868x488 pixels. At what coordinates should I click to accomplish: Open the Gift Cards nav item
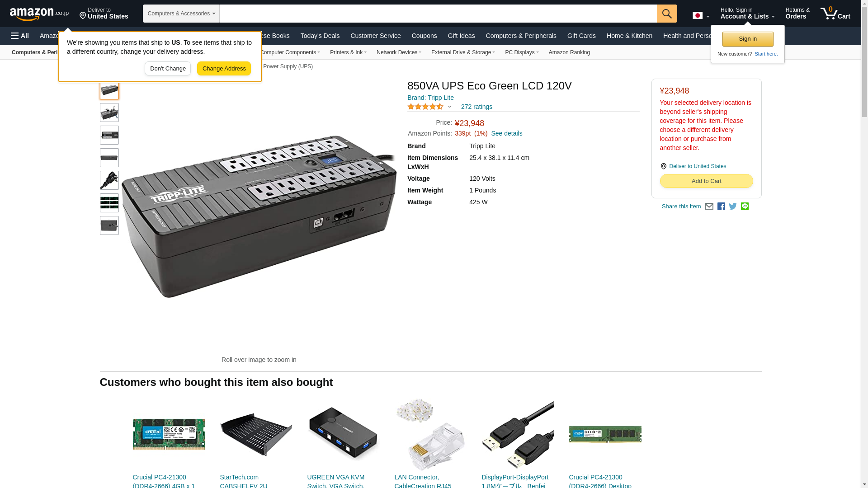click(581, 36)
